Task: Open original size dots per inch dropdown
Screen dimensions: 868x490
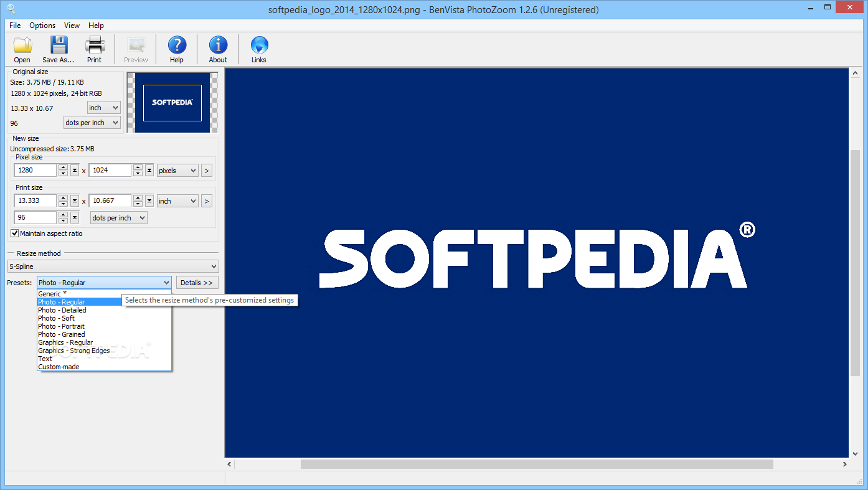Action: (x=92, y=123)
